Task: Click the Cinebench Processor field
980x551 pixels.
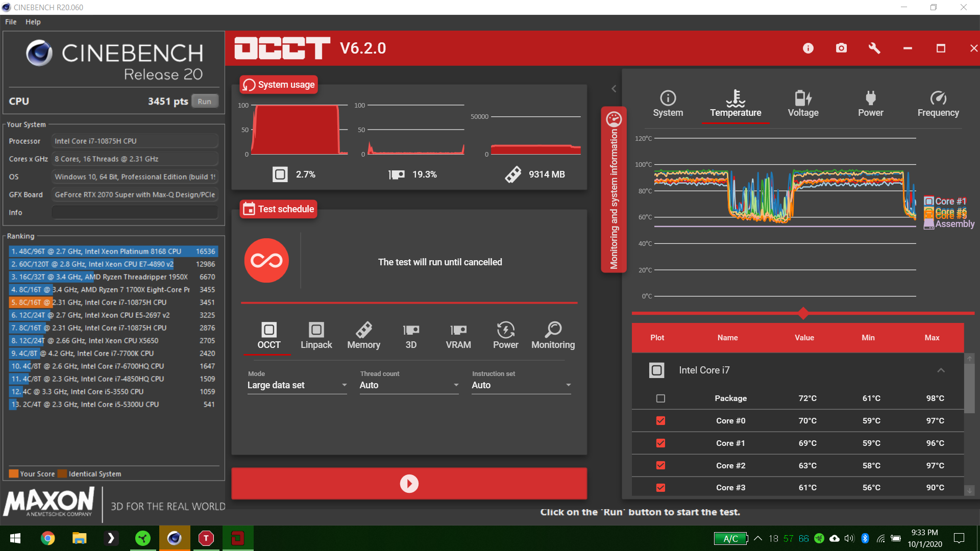Action: tap(135, 141)
